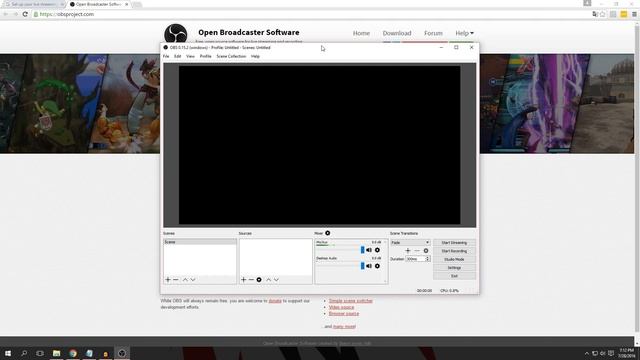Switch to Chrome on taskbar

click(x=73, y=353)
